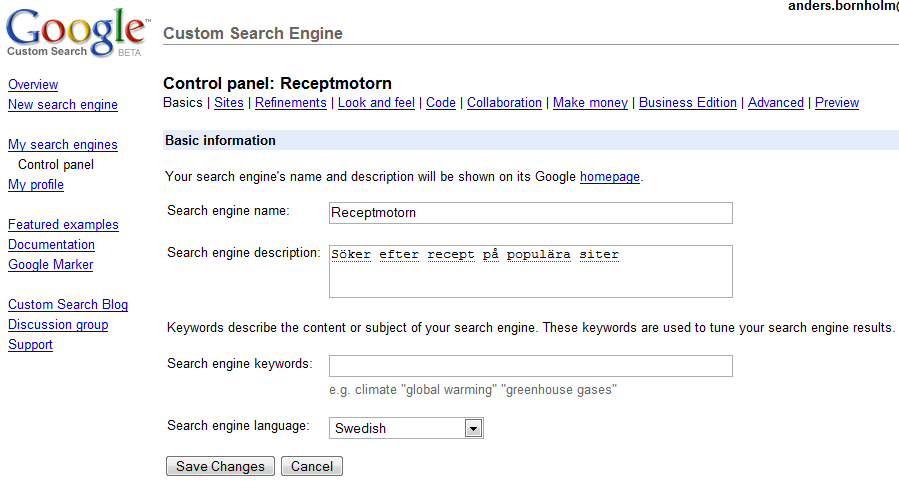Viewport: 899px width, 504px height.
Task: Focus the Search engine name field
Action: click(530, 213)
